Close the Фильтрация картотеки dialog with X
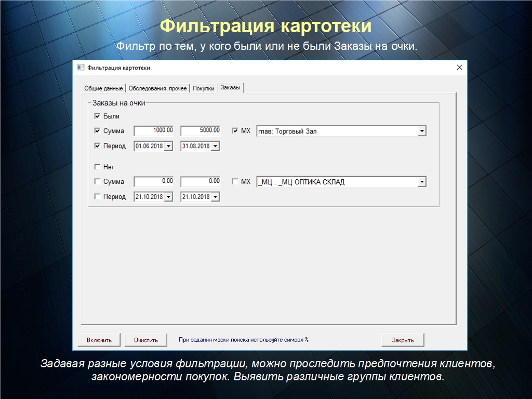Image resolution: width=532 pixels, height=399 pixels. point(459,68)
